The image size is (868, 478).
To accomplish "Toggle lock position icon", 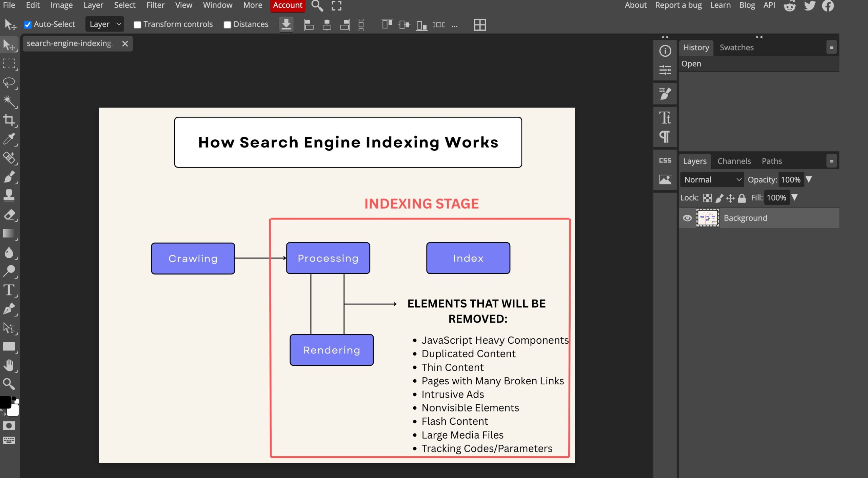I will pyautogui.click(x=730, y=198).
